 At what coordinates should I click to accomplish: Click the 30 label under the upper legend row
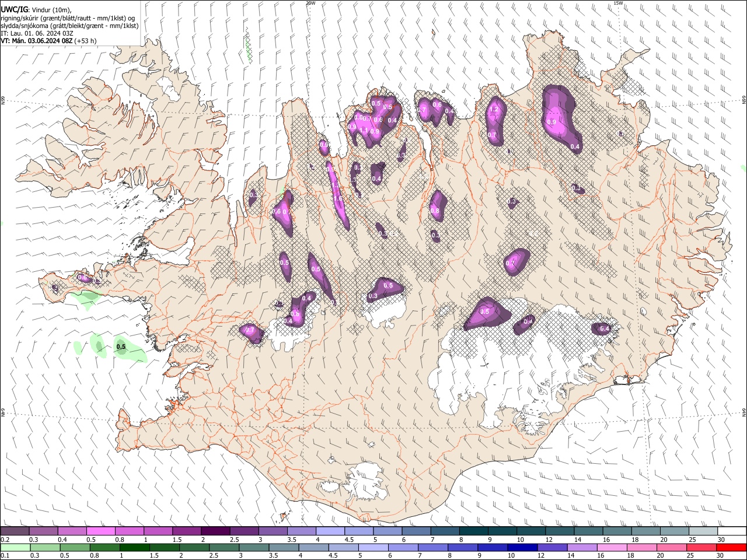pos(721,540)
